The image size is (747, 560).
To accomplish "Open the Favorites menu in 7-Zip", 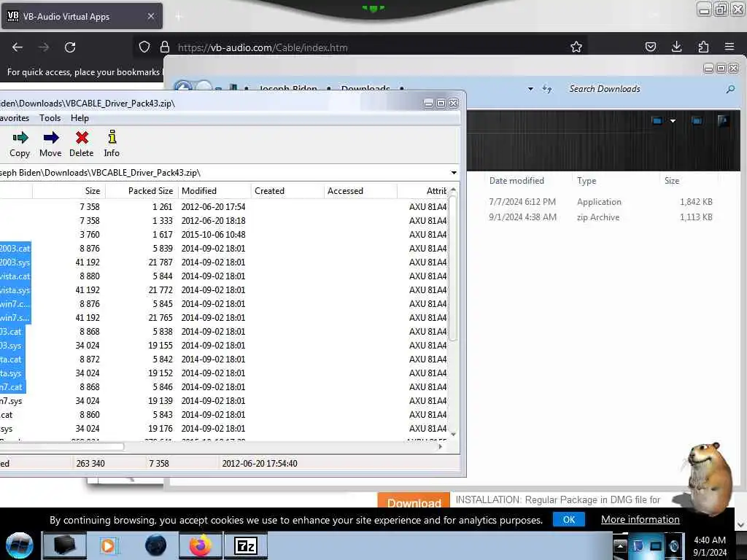I will tap(15, 118).
